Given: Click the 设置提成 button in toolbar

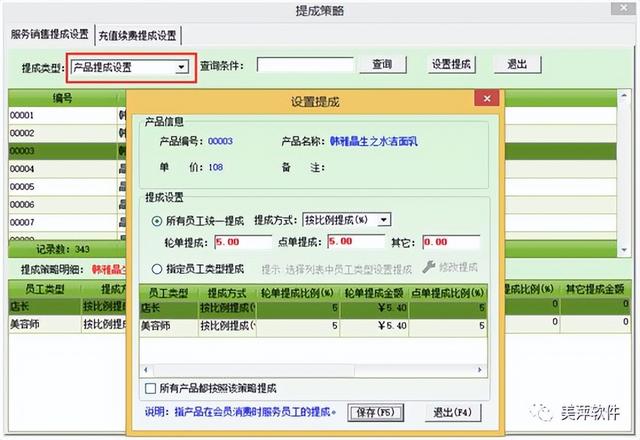Looking at the screenshot, I should 451,64.
